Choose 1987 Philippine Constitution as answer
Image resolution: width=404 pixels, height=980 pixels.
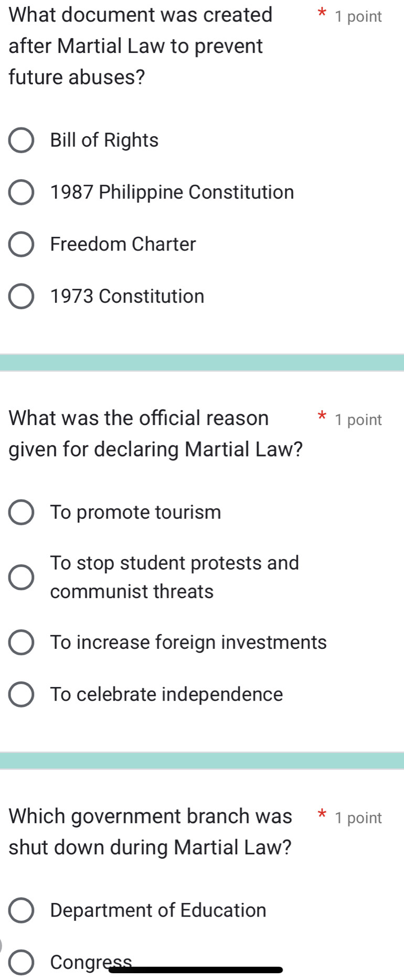click(21, 192)
